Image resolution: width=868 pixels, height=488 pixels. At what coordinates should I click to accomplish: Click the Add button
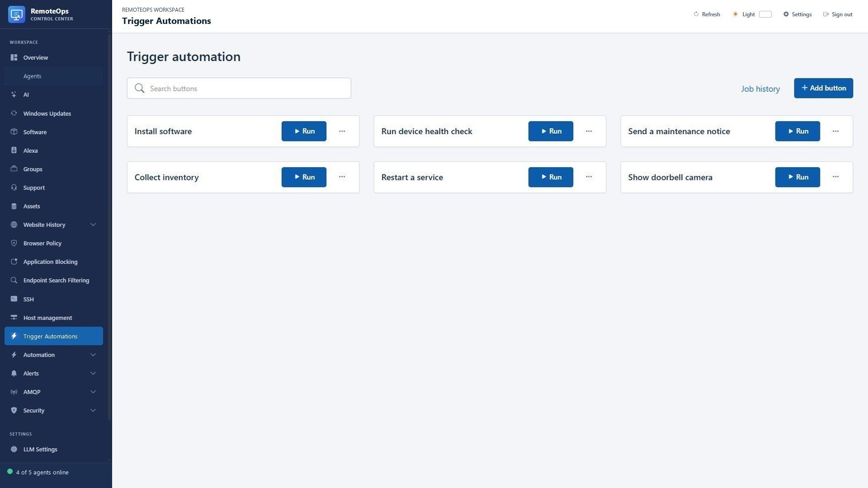tap(824, 88)
